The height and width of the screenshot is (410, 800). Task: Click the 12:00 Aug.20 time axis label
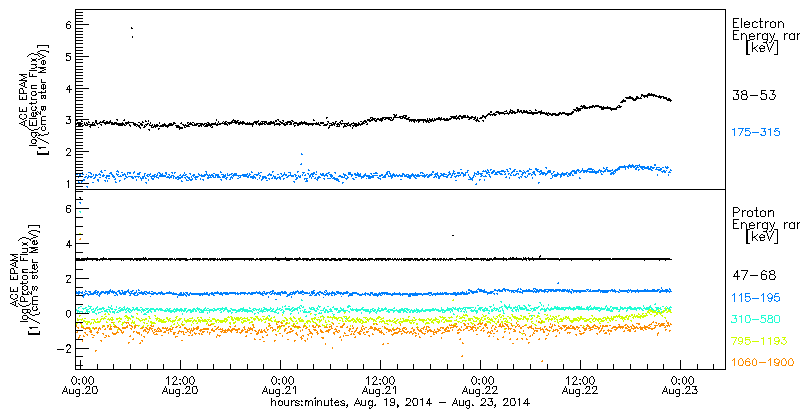181,385
